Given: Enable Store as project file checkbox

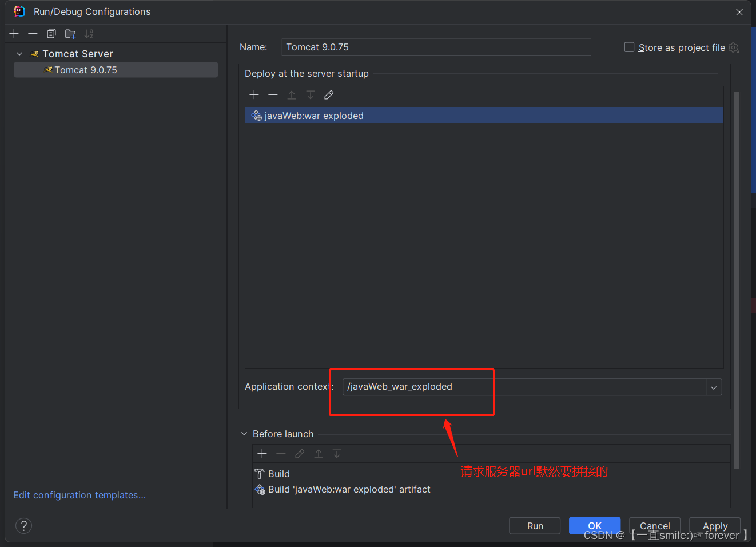Looking at the screenshot, I should 629,47.
